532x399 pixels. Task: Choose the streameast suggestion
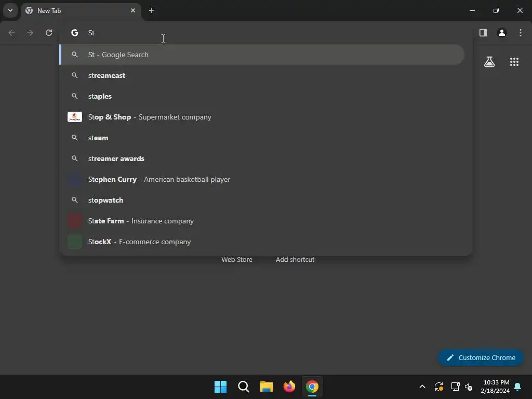pos(262,75)
